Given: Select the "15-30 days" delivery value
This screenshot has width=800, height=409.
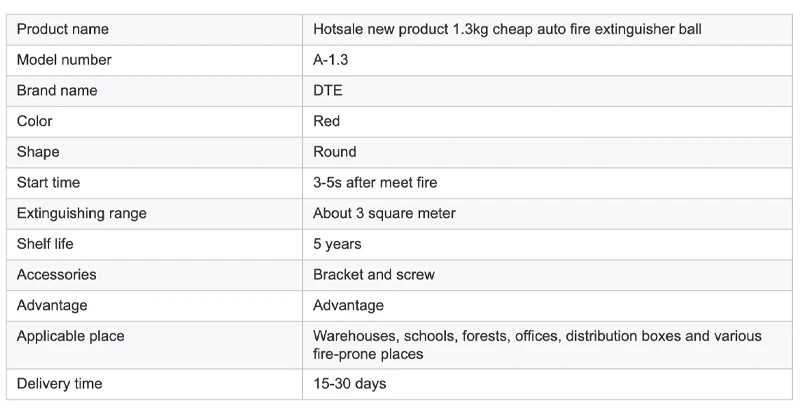Looking at the screenshot, I should pyautogui.click(x=349, y=384).
